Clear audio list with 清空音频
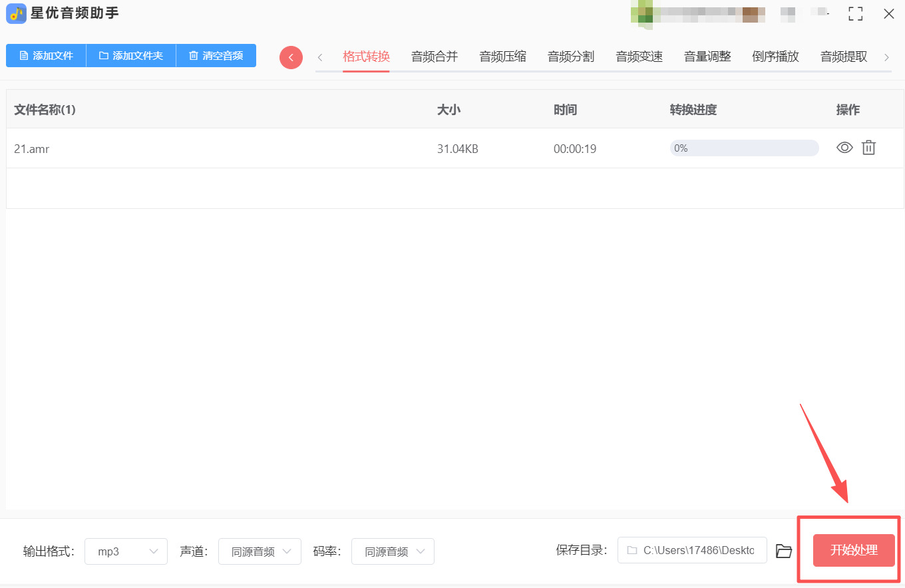Viewport: 905px width, 588px height. [216, 56]
